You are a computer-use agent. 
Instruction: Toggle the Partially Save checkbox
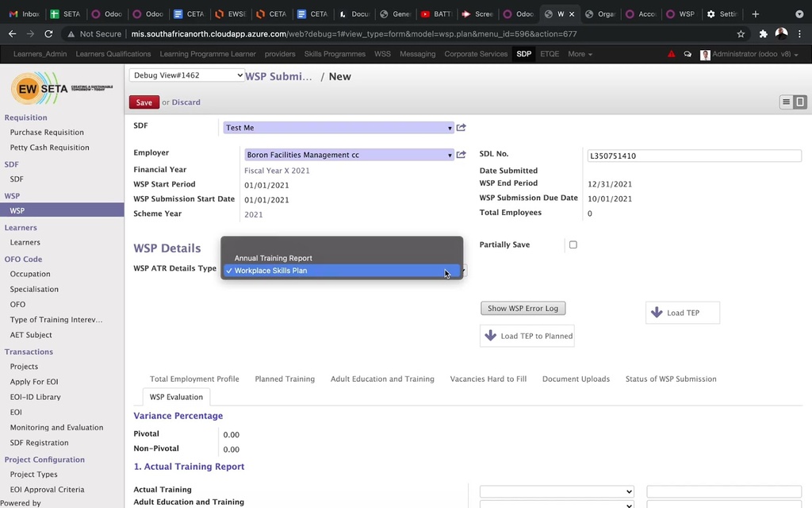(x=573, y=244)
